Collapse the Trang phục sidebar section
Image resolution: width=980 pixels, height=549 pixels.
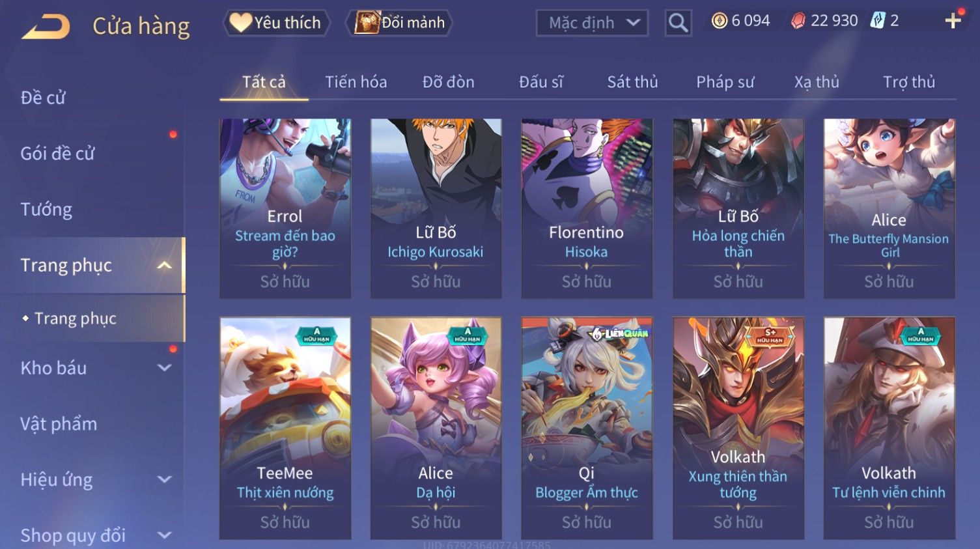(x=164, y=265)
